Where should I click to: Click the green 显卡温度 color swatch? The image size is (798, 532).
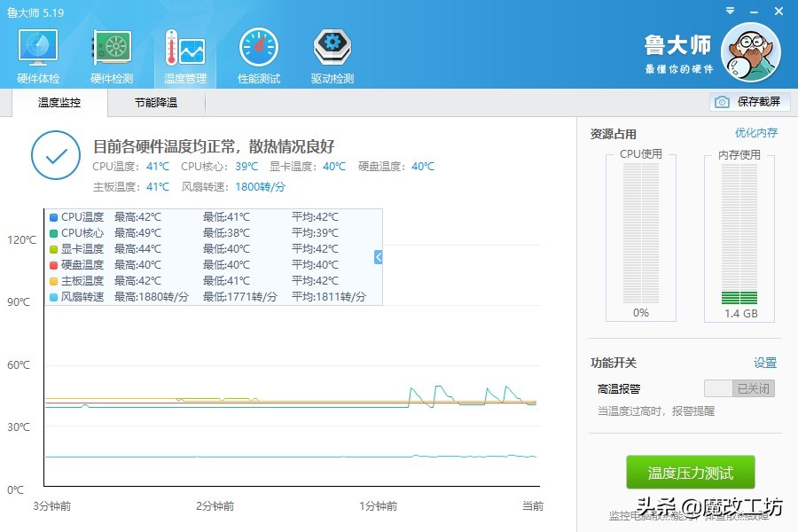coord(54,249)
